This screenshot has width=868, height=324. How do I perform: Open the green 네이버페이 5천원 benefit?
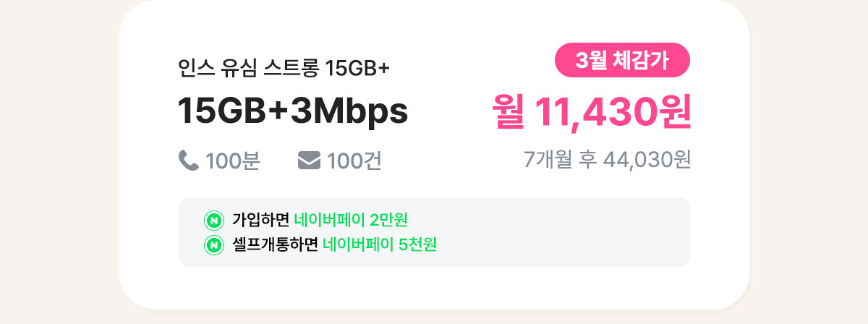pos(380,246)
